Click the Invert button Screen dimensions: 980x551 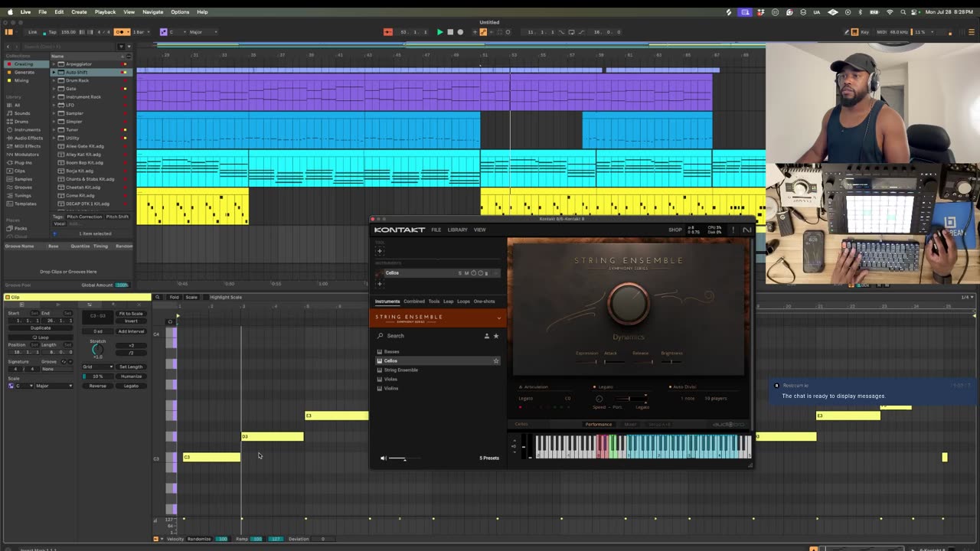pos(130,321)
